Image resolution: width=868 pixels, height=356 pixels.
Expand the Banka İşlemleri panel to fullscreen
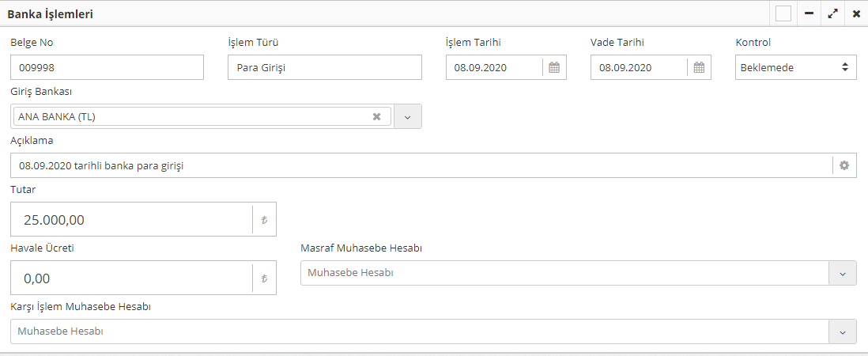tap(832, 13)
